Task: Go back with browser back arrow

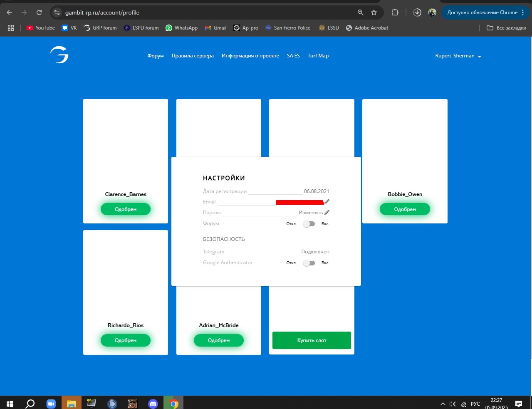Action: [x=9, y=12]
